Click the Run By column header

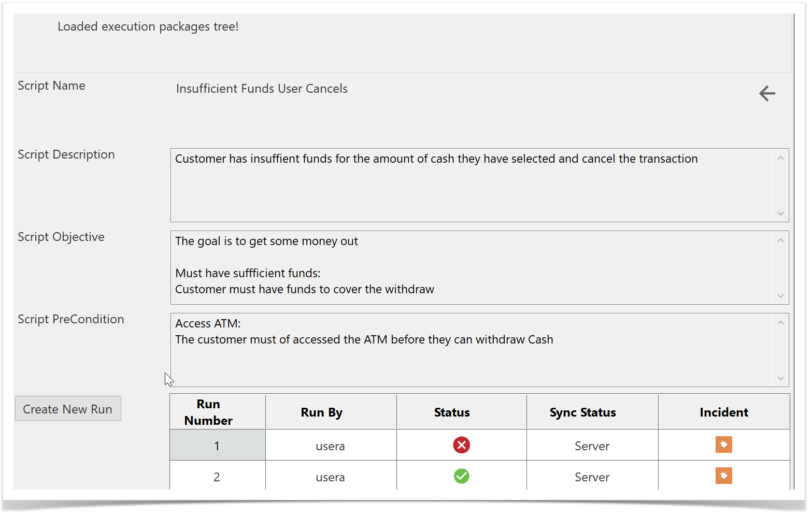[321, 412]
